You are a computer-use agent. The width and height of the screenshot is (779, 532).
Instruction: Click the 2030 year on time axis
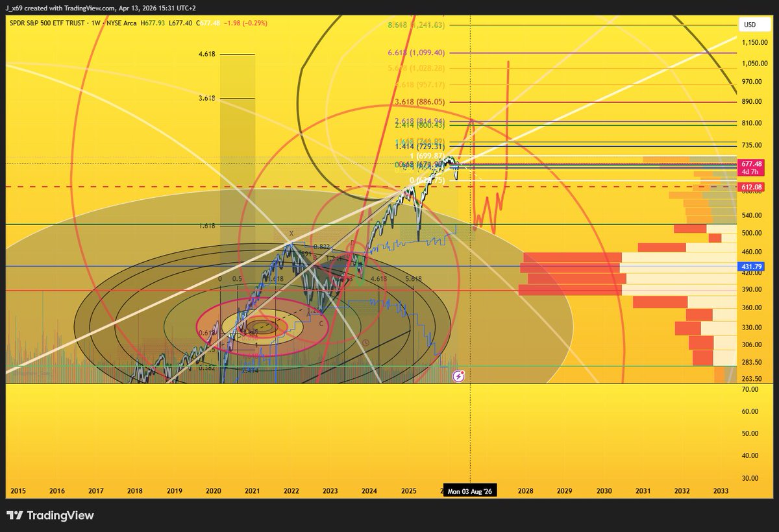coord(604,492)
